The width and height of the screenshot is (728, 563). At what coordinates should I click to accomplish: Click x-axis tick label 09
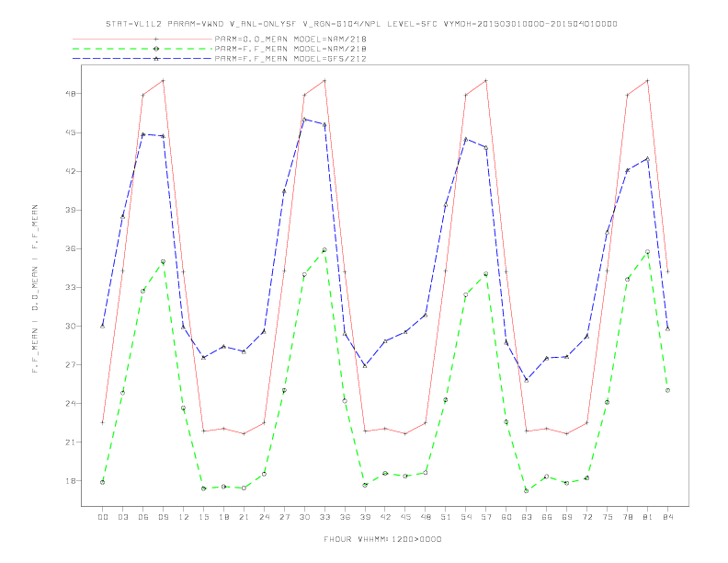point(163,517)
